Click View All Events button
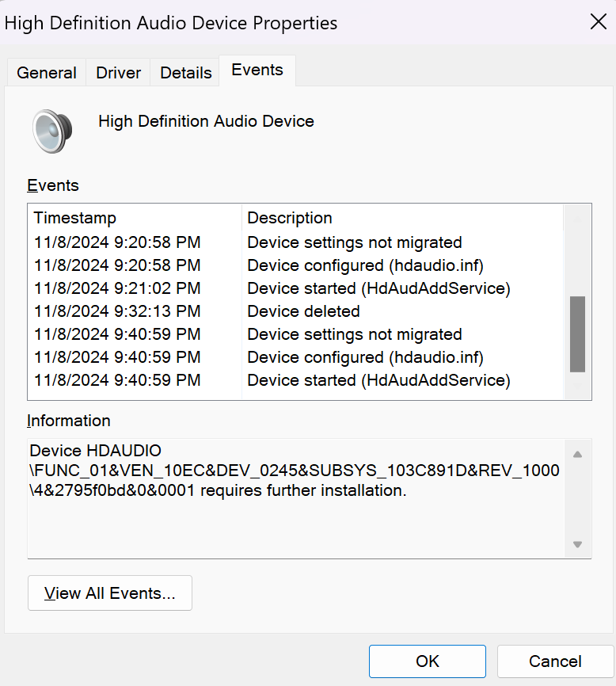Viewport: 616px width, 686px height. (x=109, y=593)
